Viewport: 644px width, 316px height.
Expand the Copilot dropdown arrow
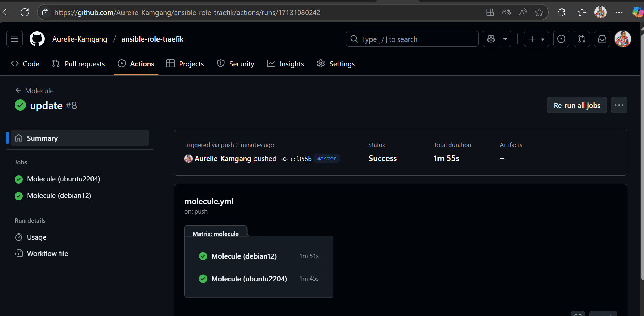505,39
